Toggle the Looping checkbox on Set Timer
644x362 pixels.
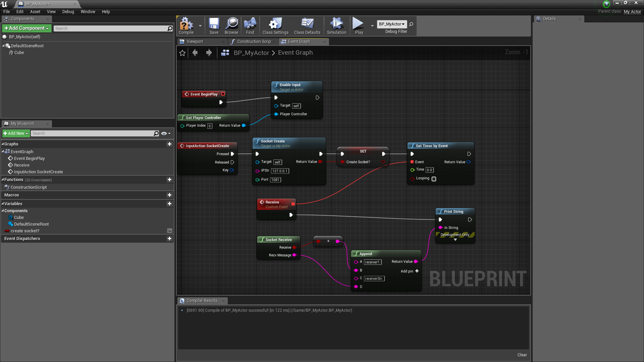[x=434, y=179]
